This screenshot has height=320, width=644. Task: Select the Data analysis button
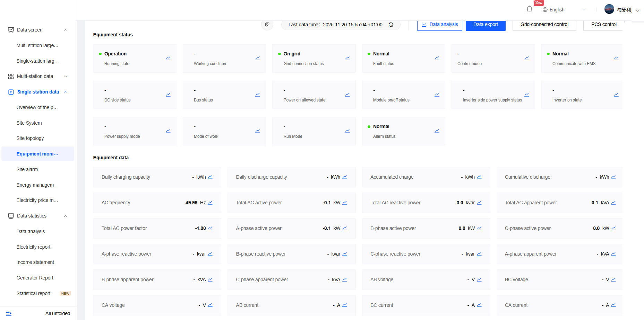[x=439, y=25]
